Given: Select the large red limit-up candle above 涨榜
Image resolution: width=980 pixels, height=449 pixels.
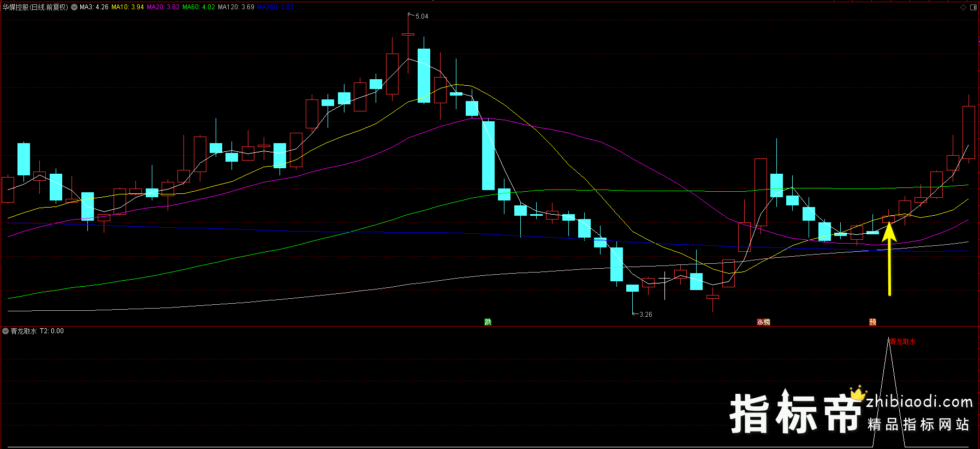Looking at the screenshot, I should point(761,192).
